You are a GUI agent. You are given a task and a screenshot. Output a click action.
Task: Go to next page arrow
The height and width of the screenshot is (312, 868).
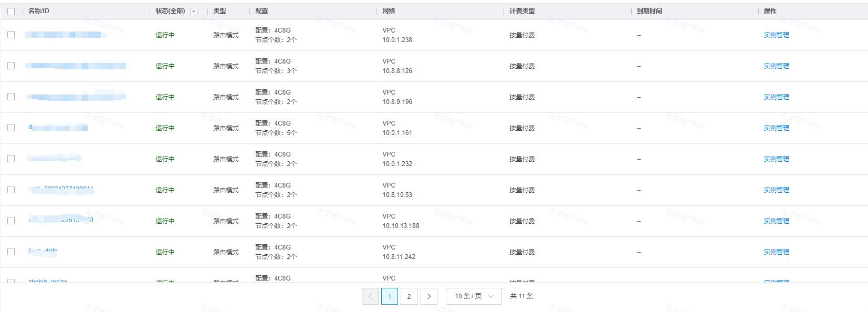click(x=429, y=296)
